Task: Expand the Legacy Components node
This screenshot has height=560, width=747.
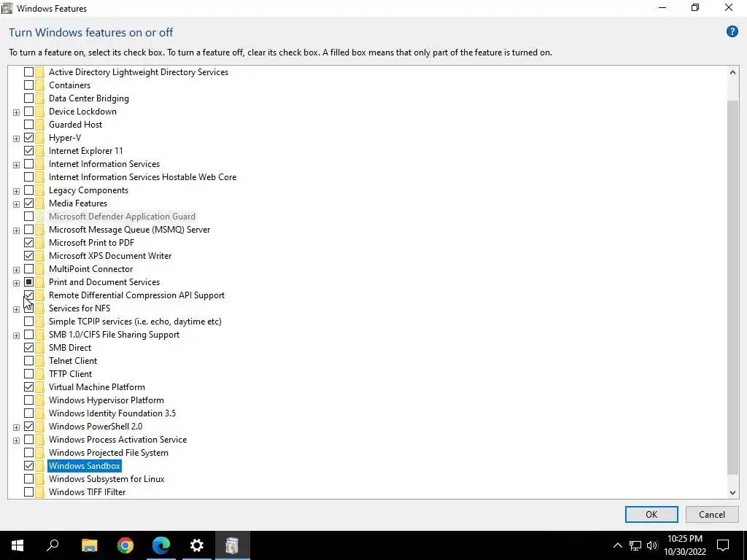Action: click(x=16, y=191)
